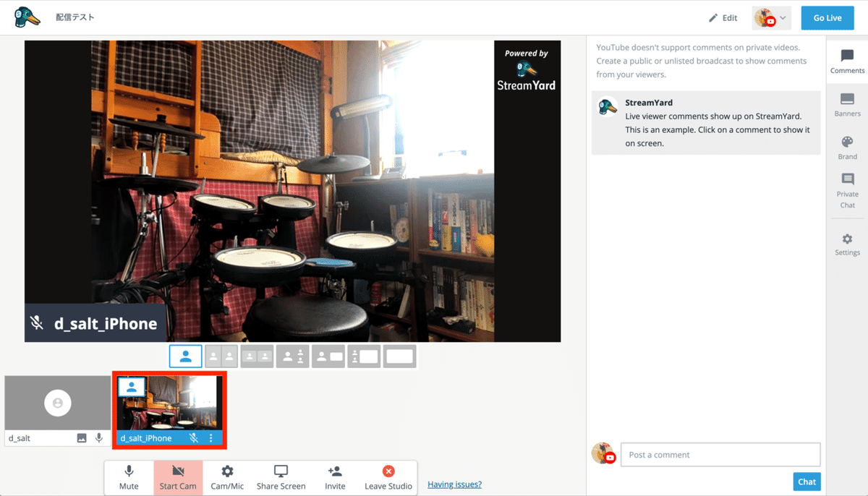The image size is (868, 496).
Task: Send comment with Chat button
Action: pos(807,482)
